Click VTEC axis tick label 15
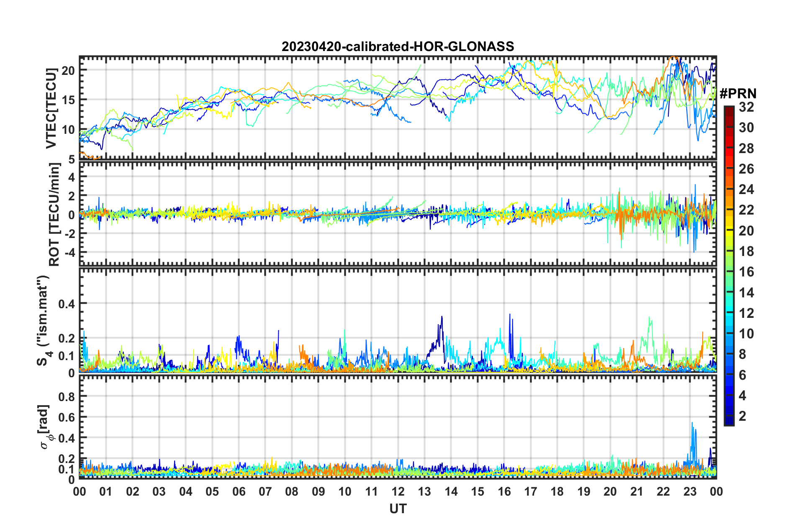The image size is (796, 532). [69, 100]
